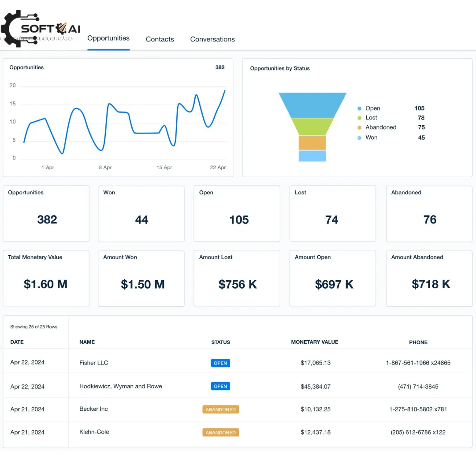
Task: Click the orange Abandoned legend dot
Action: [x=360, y=128]
